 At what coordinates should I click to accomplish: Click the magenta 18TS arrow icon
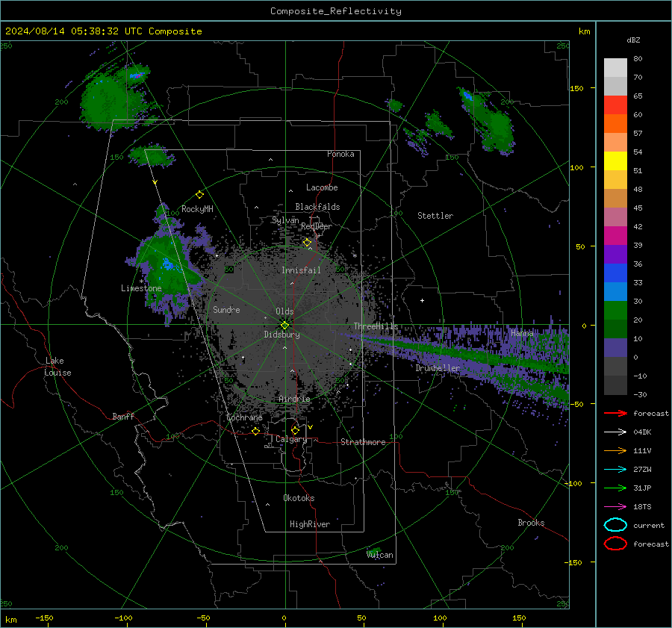tap(615, 507)
